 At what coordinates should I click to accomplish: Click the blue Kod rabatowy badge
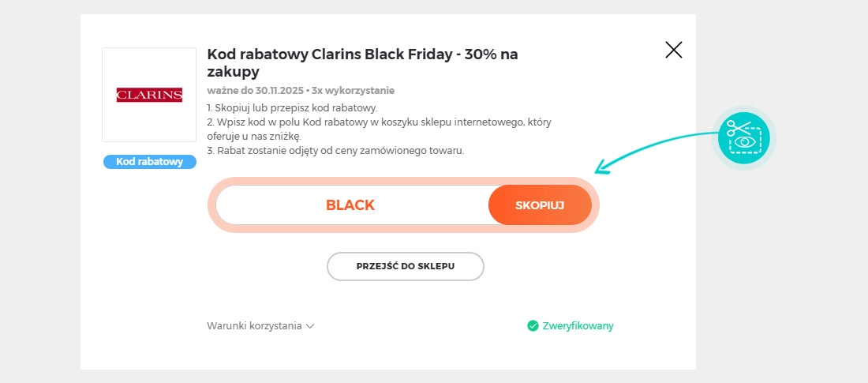(149, 162)
